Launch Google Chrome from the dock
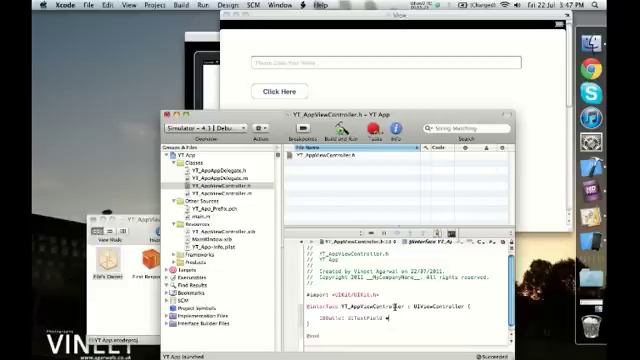The height and width of the screenshot is (360, 640). pos(591,69)
